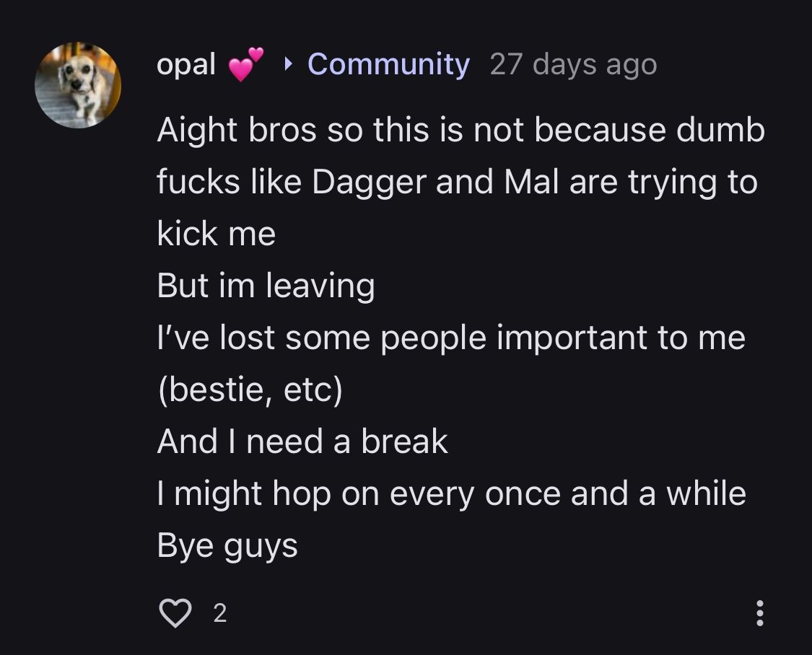Open the three-dot more options menu

pos(759,613)
